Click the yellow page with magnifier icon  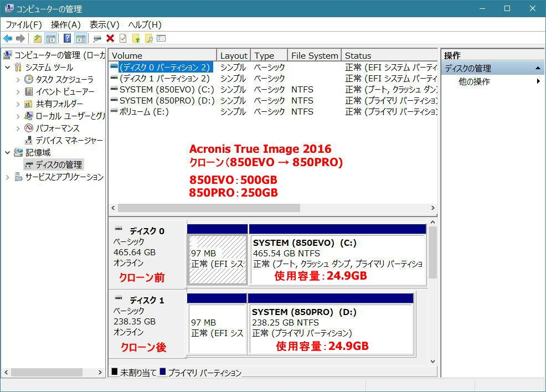149,38
